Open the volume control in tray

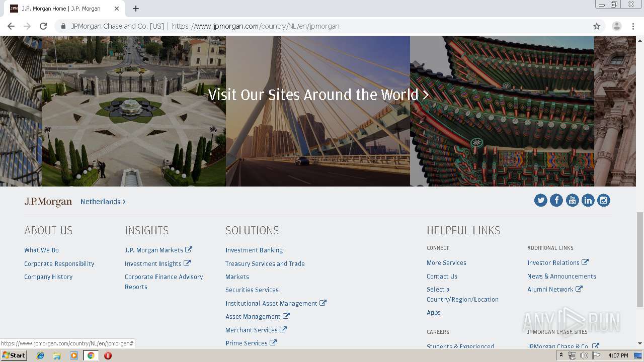584,355
